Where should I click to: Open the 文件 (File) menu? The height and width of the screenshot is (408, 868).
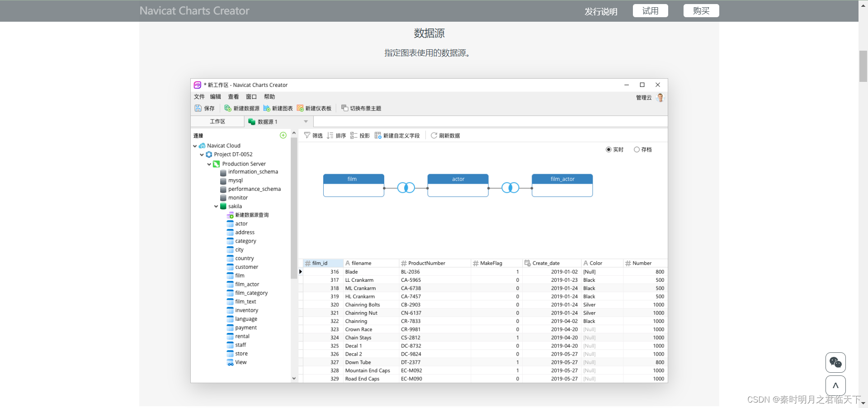[x=199, y=97]
